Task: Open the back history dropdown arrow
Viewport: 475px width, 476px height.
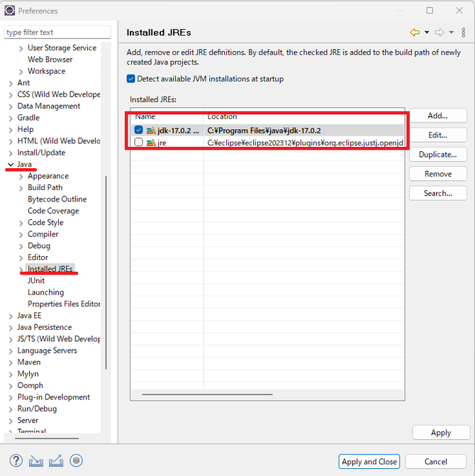Action: point(427,32)
